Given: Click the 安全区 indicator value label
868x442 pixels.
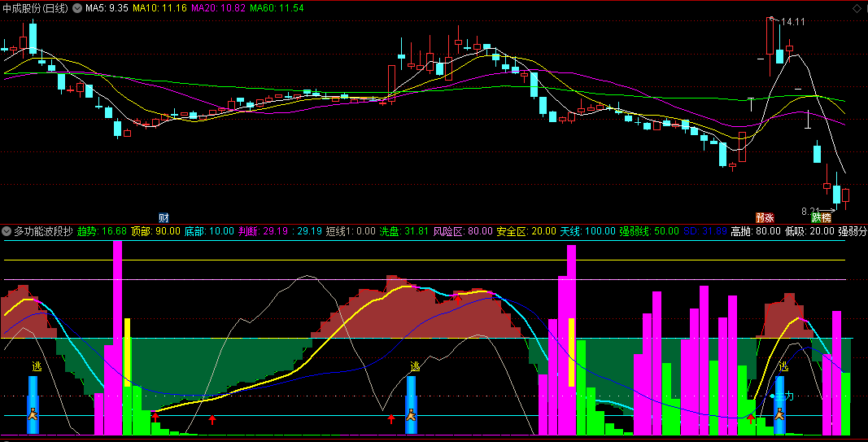Looking at the screenshot, I should point(526,231).
